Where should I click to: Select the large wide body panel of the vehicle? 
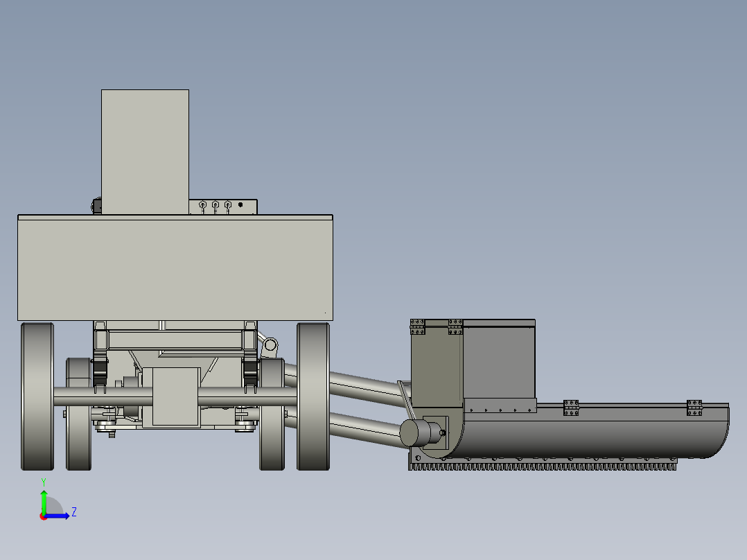pyautogui.click(x=175, y=268)
